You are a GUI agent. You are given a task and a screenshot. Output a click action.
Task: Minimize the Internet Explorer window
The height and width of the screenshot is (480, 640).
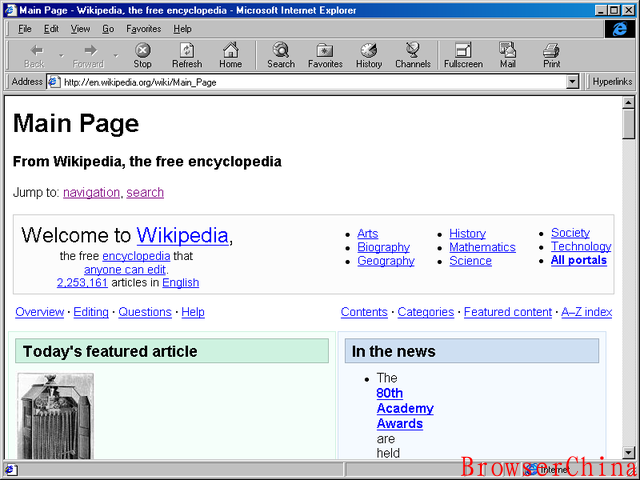(601, 11)
